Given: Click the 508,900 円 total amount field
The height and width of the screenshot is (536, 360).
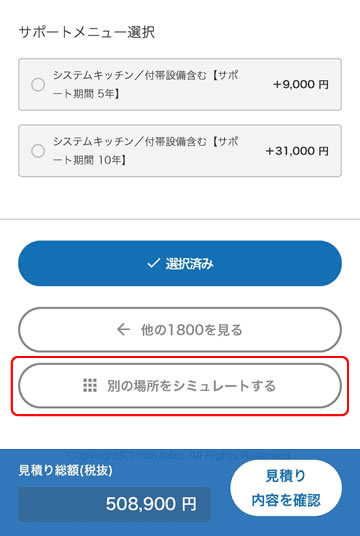Looking at the screenshot, I should tap(115, 504).
